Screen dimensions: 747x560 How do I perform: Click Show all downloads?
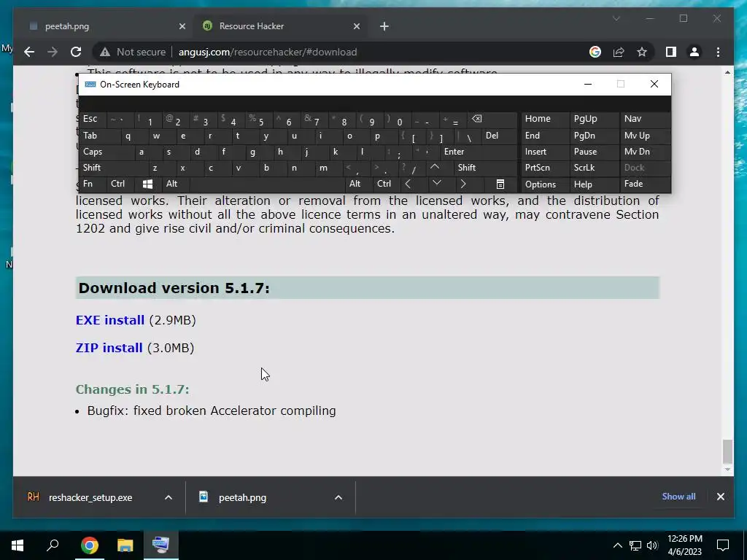coord(678,496)
